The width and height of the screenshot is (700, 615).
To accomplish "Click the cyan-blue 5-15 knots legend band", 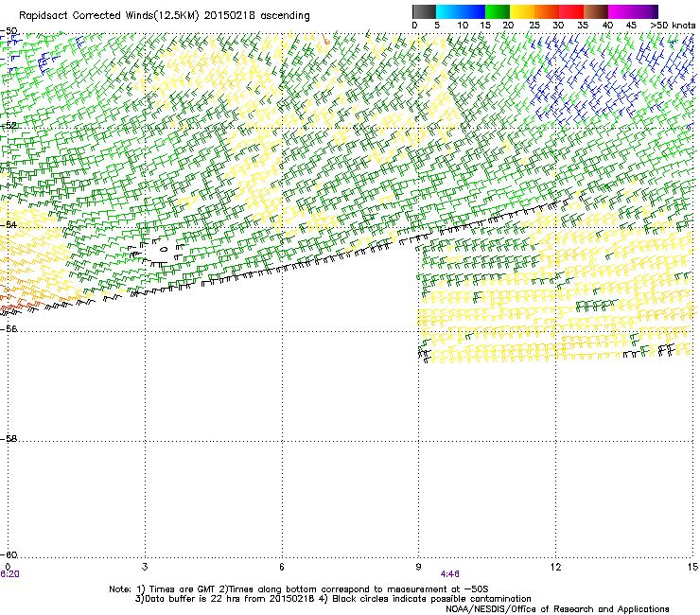I will pyautogui.click(x=461, y=11).
